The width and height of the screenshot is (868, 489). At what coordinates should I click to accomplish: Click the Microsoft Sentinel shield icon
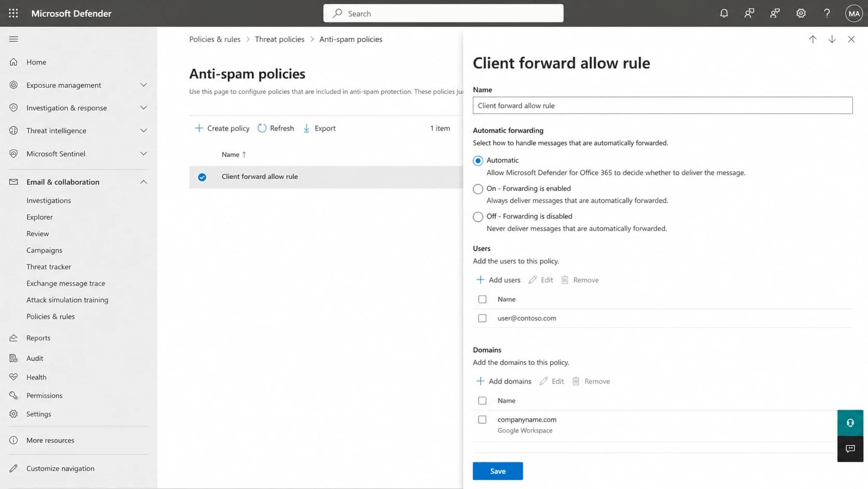(13, 153)
